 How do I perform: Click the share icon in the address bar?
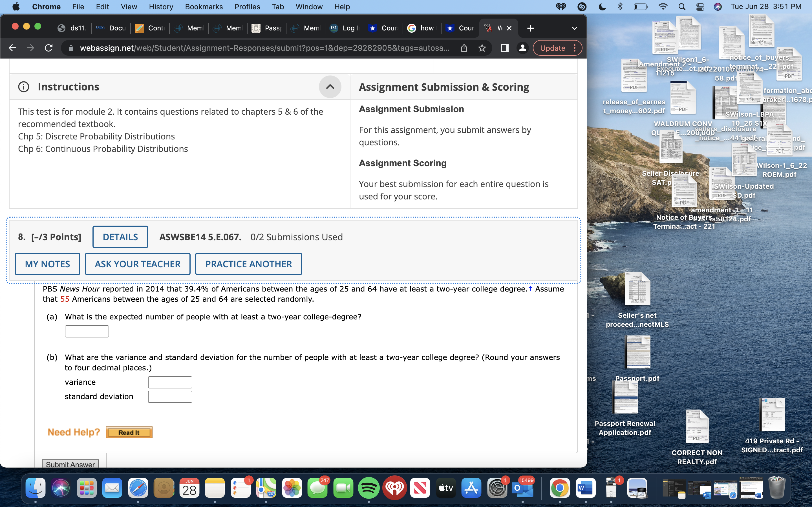pyautogui.click(x=464, y=48)
